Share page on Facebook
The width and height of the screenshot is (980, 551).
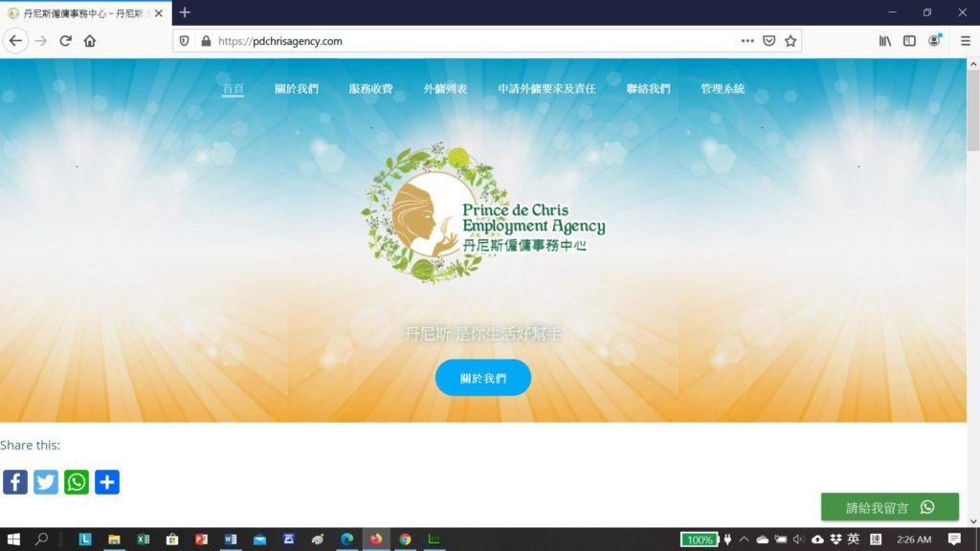click(x=15, y=482)
